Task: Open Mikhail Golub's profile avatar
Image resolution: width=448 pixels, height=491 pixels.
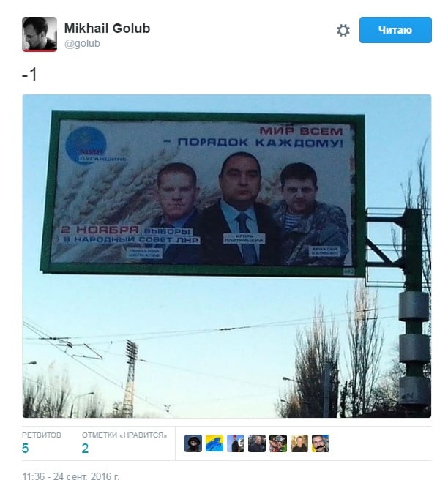Action: (40, 34)
